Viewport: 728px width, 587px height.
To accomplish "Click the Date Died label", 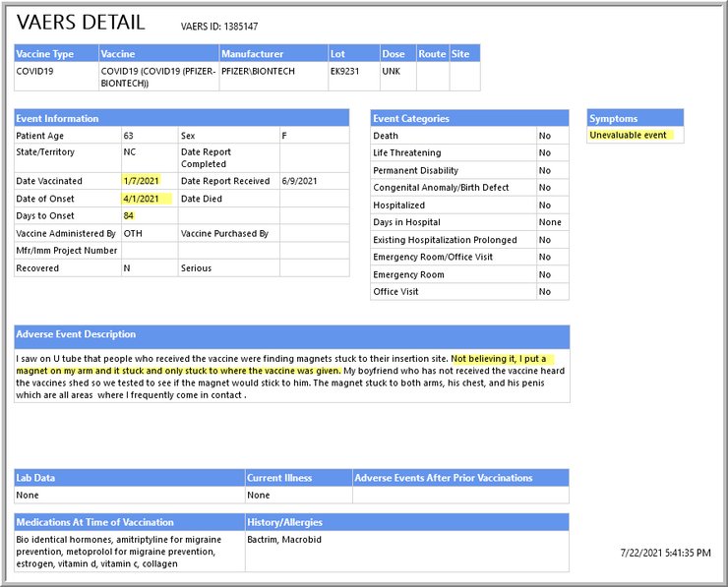I will click(x=202, y=199).
